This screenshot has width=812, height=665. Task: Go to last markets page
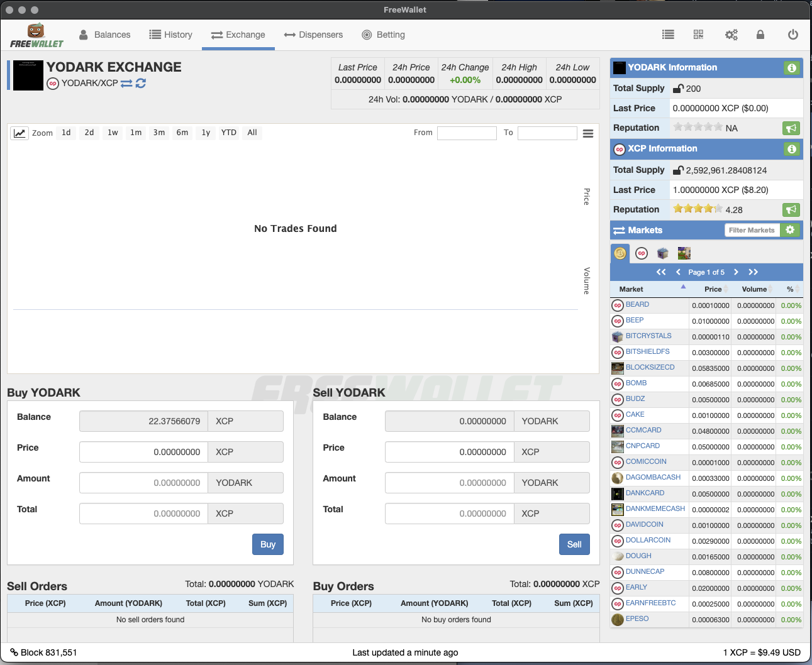click(753, 272)
